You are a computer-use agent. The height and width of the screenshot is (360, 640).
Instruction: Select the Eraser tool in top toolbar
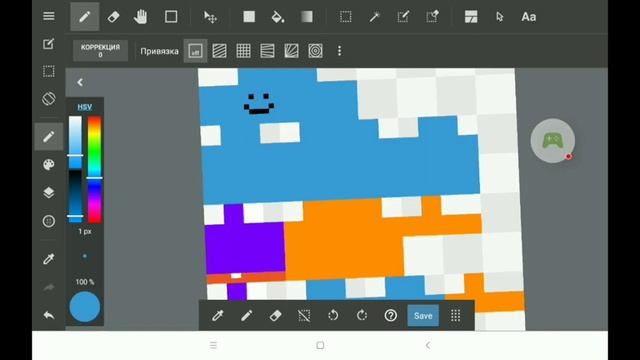point(113,17)
